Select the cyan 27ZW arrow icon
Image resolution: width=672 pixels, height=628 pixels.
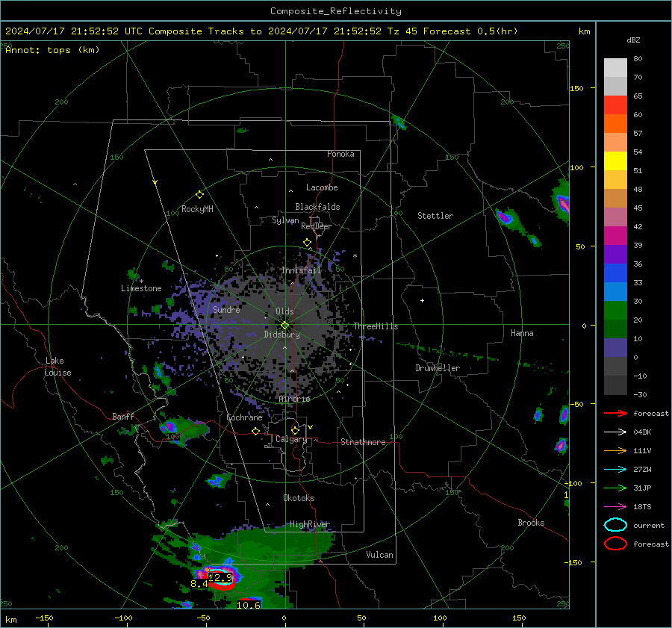[x=615, y=470]
